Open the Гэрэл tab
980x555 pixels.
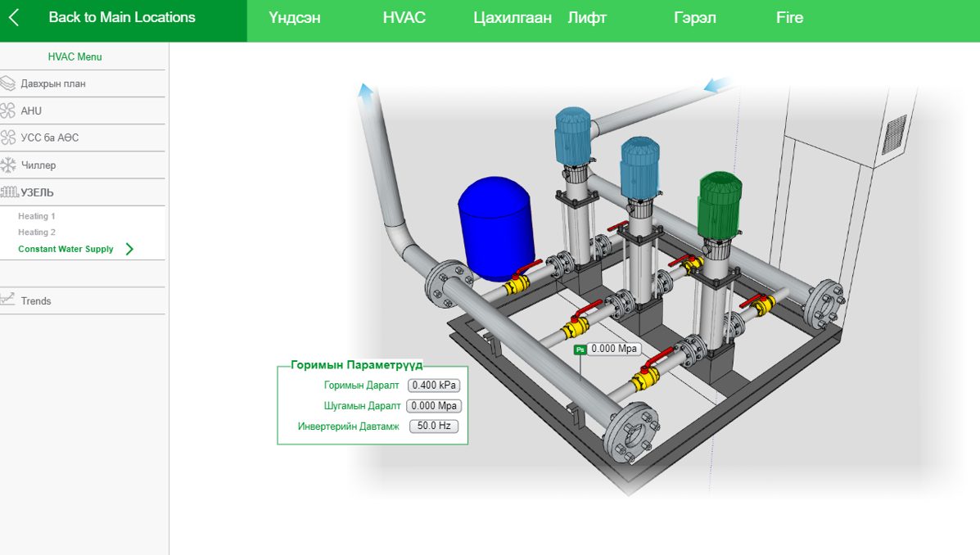695,17
